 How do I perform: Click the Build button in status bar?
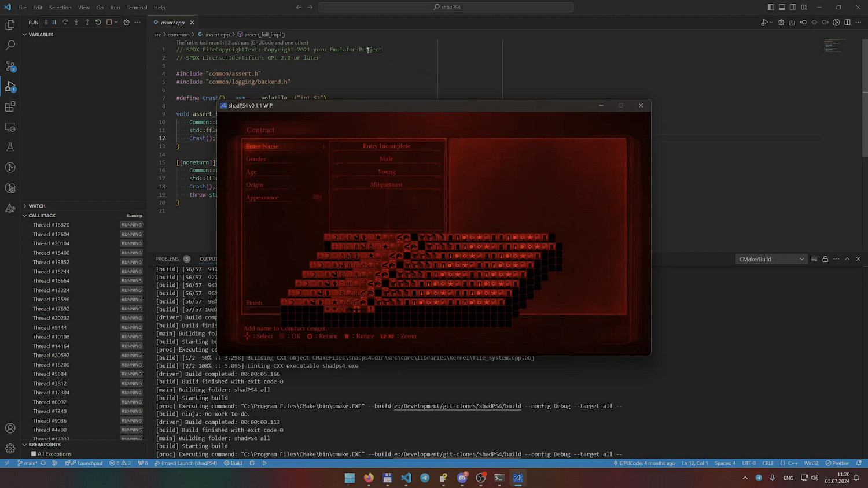(x=233, y=463)
